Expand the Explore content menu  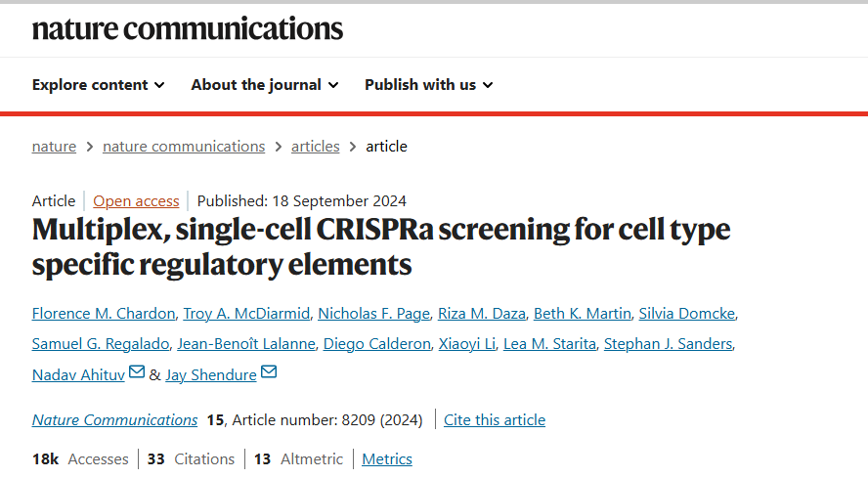[98, 85]
